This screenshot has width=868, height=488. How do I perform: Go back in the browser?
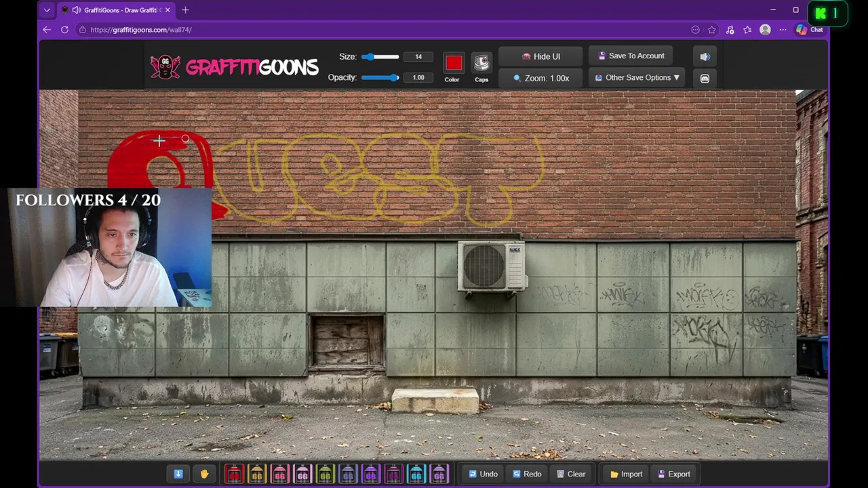(47, 30)
